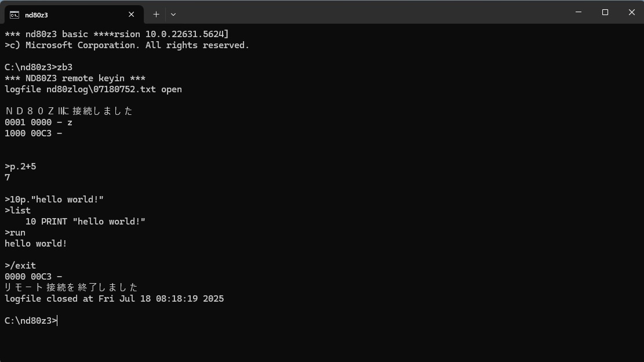The width and height of the screenshot is (644, 362).
Task: Click the 'C:\nd80z3>zb3' command line
Action: click(x=39, y=67)
